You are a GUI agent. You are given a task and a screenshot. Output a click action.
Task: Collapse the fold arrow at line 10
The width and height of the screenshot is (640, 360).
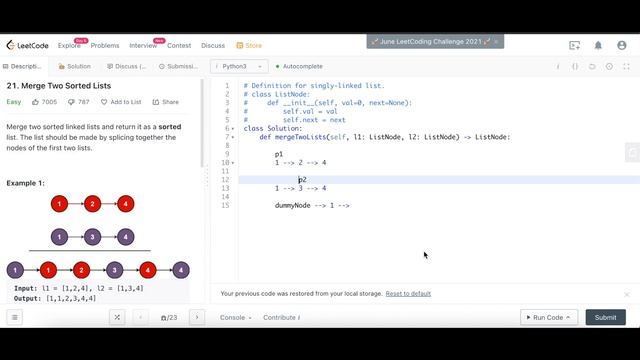pos(233,163)
